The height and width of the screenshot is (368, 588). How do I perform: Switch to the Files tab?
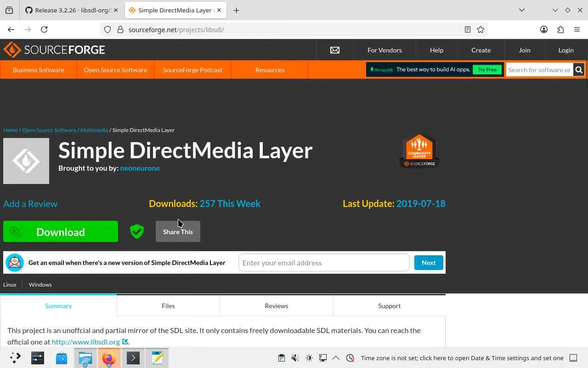(168, 306)
